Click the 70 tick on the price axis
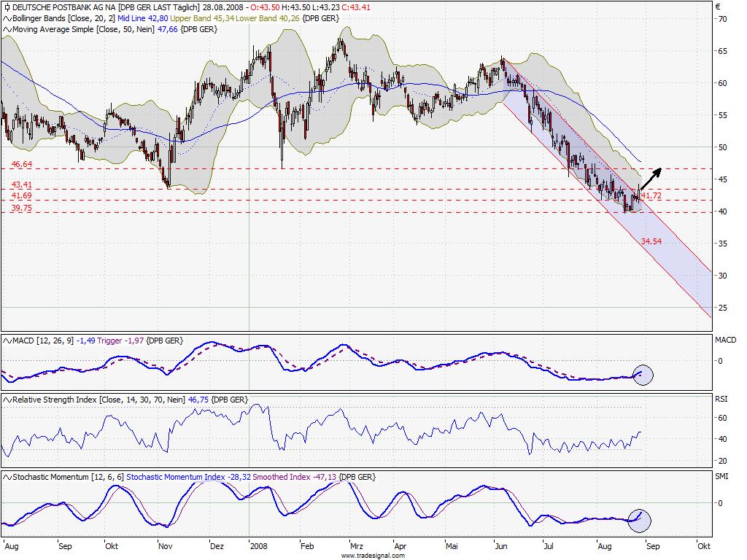This screenshot has height=560, width=747. (723, 19)
